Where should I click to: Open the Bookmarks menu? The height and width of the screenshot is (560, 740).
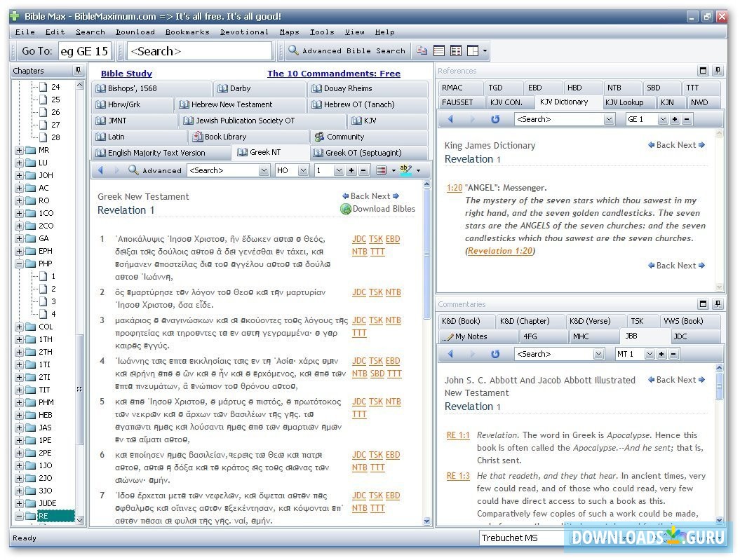(x=187, y=32)
